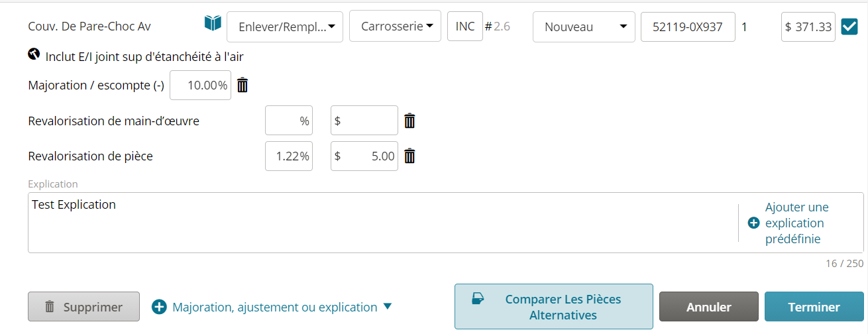Expand the Majoration, ajustement ou explication menu arrow

(x=388, y=306)
